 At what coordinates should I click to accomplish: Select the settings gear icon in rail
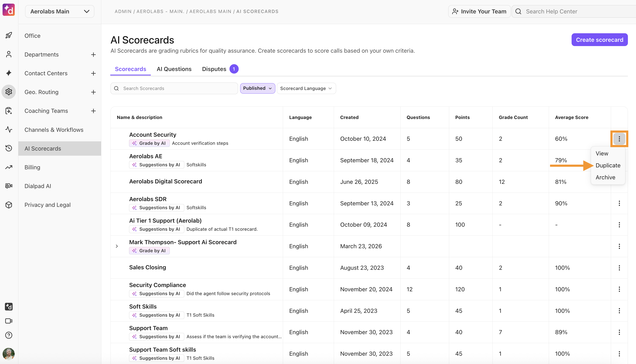coord(9,92)
